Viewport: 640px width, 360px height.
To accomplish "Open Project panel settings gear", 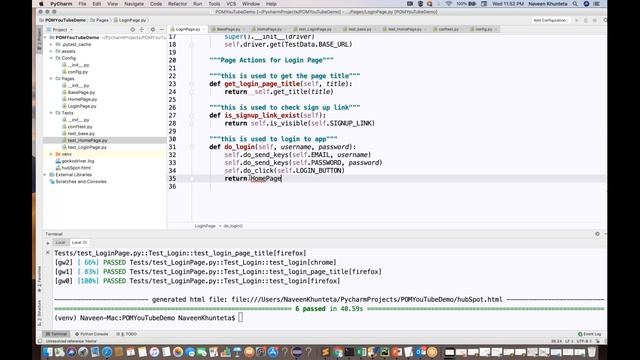I will 153,29.
